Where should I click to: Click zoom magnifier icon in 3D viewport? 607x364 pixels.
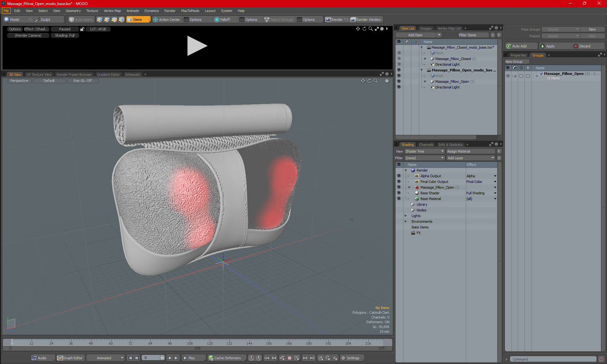pyautogui.click(x=376, y=81)
